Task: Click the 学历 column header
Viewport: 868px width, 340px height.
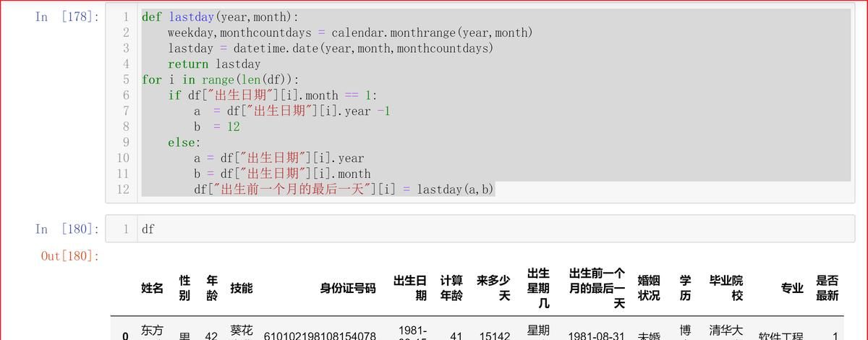Action: (x=685, y=288)
